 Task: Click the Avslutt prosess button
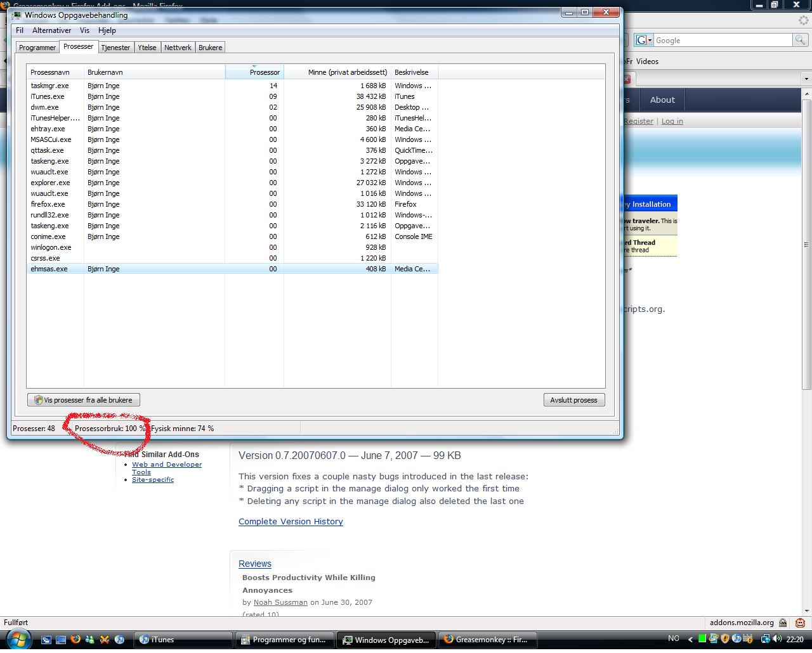coord(574,400)
